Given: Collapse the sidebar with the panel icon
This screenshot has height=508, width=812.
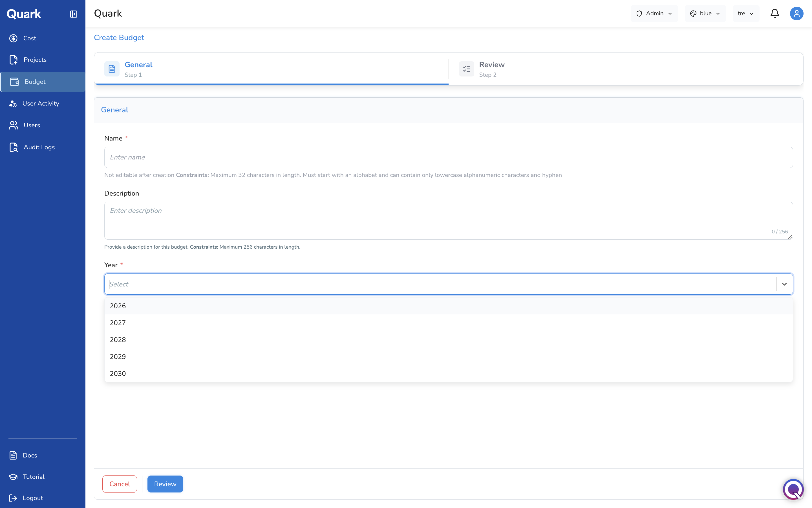Looking at the screenshot, I should pos(74,14).
